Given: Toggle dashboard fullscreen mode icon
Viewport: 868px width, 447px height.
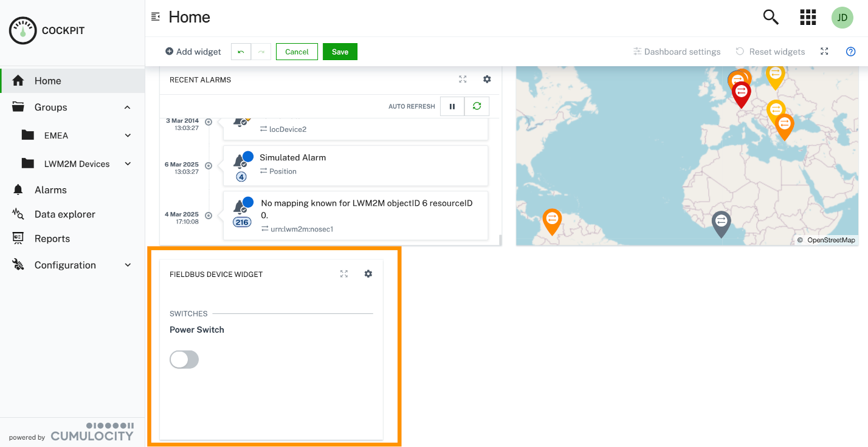Looking at the screenshot, I should pos(824,52).
